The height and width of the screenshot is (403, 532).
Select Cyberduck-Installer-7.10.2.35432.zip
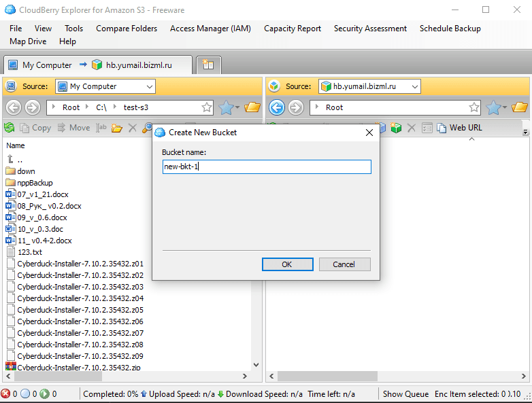(73, 367)
